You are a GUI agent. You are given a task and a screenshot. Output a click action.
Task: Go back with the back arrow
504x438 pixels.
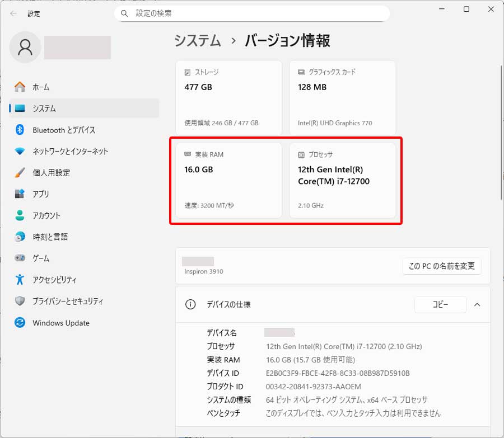(13, 13)
